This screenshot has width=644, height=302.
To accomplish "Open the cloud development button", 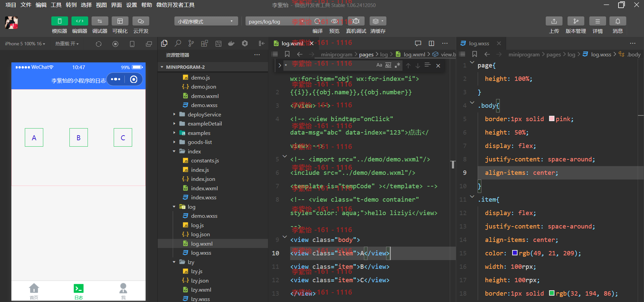I will tap(141, 21).
